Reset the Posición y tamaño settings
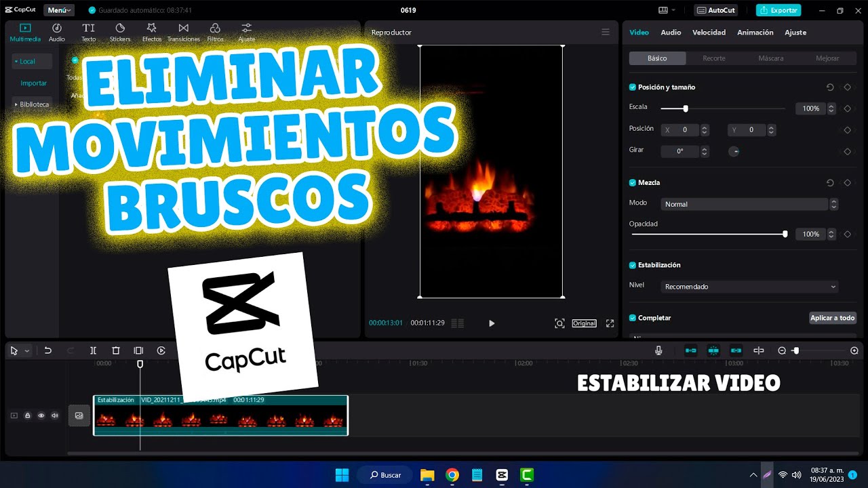Screen dimensions: 868x488 pos(830,87)
